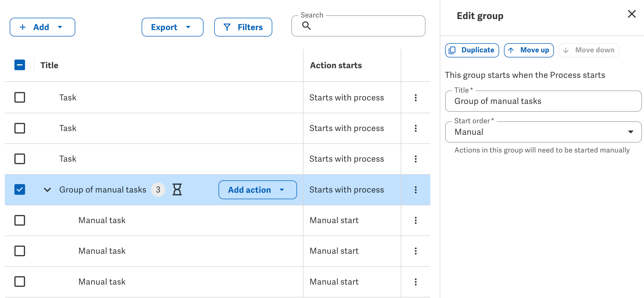Collapse the Group of manual tasks chevron
Image resolution: width=644 pixels, height=298 pixels.
(47, 190)
